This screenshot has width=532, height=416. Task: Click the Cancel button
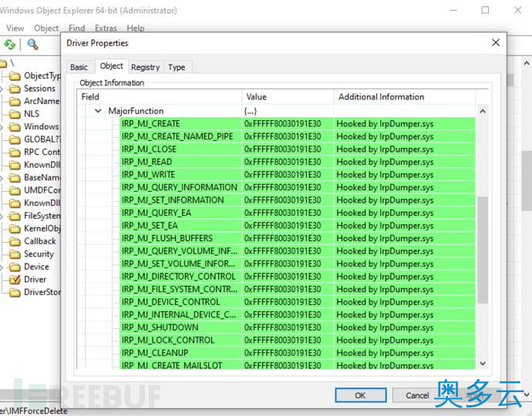pyautogui.click(x=417, y=395)
